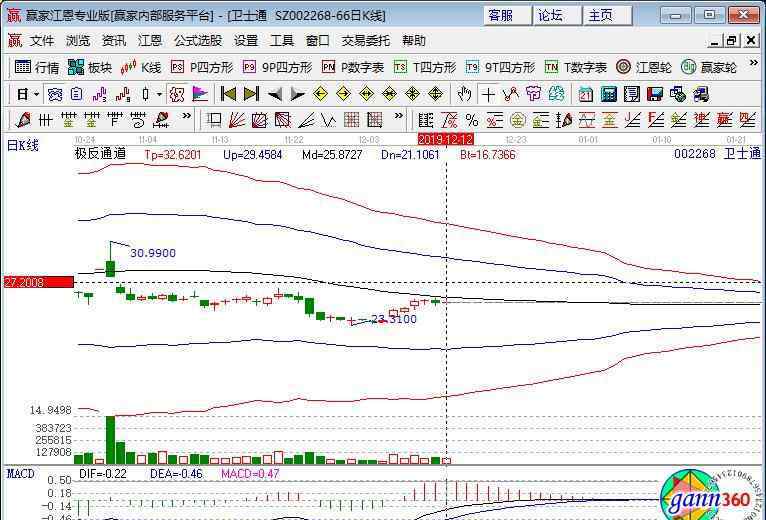The width and height of the screenshot is (766, 520).
Task: Open the P数字表 tool
Action: pyautogui.click(x=353, y=67)
